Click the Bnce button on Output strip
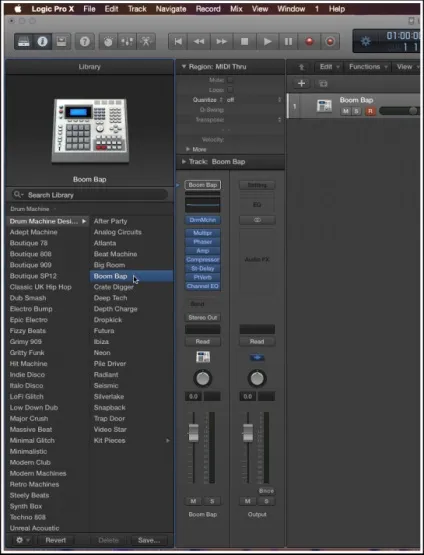Screen dimensions: 424x555 click(266, 491)
